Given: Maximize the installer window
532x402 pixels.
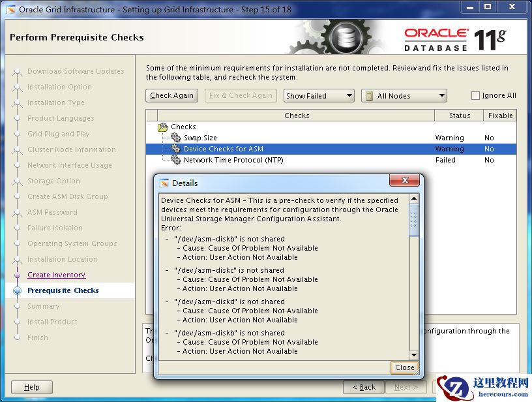Looking at the screenshot, I should (488, 7).
